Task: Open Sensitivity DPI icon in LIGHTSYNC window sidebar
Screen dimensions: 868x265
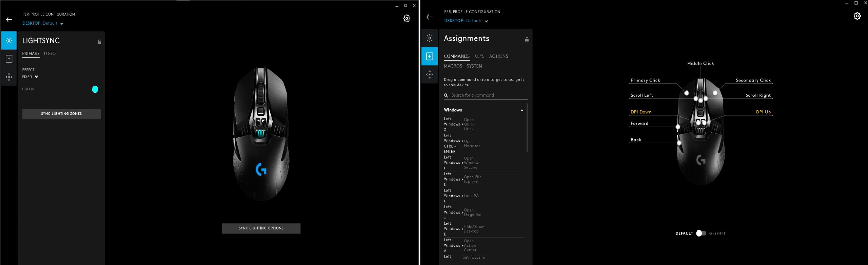Action: [9, 77]
